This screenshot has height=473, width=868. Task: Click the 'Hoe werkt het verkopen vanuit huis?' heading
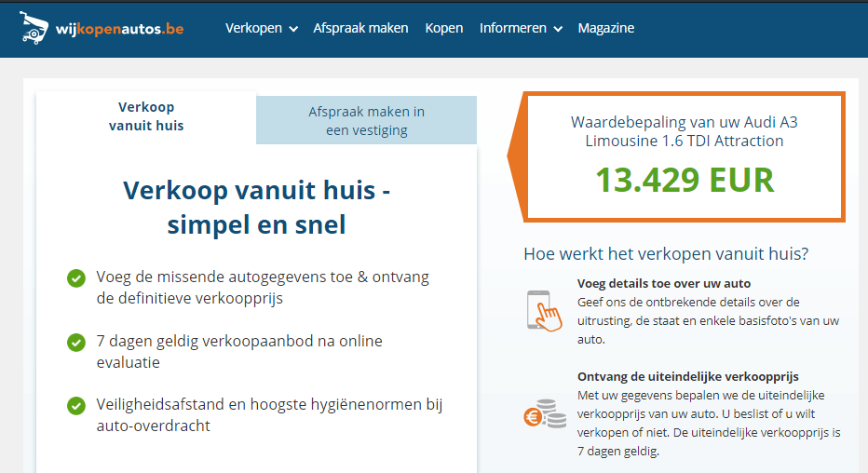coord(666,254)
